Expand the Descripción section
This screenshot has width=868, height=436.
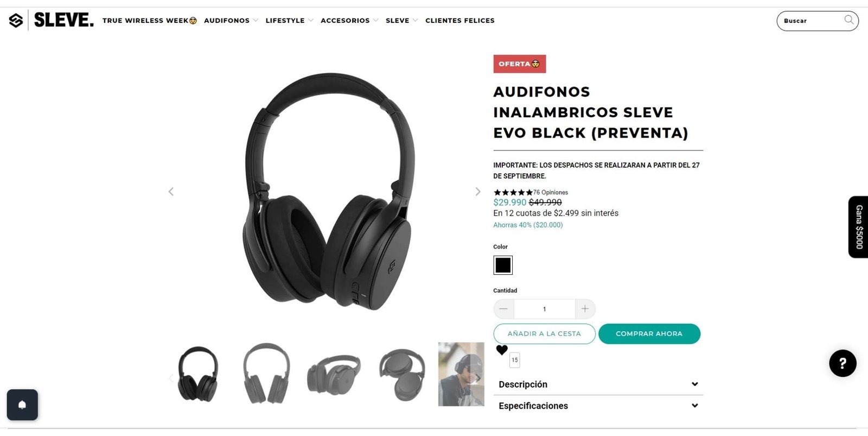598,384
